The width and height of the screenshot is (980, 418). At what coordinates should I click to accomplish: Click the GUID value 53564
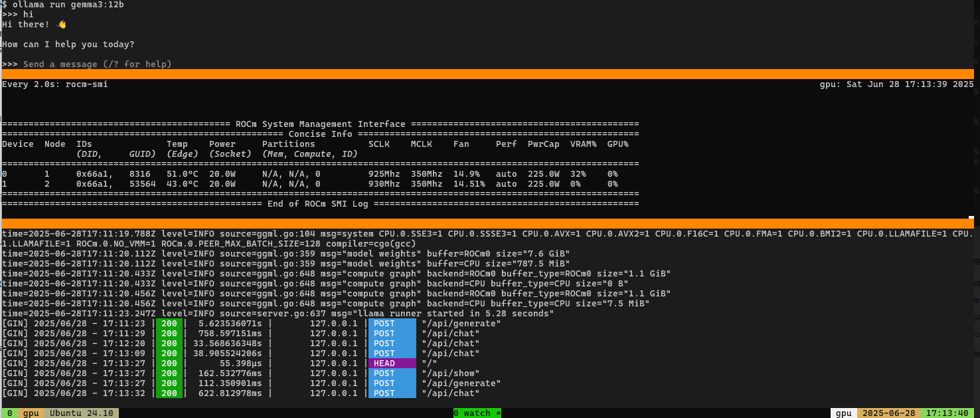tap(143, 184)
